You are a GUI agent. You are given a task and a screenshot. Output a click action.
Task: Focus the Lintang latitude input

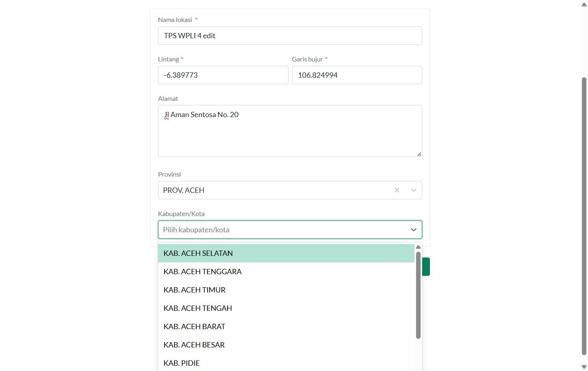[223, 75]
